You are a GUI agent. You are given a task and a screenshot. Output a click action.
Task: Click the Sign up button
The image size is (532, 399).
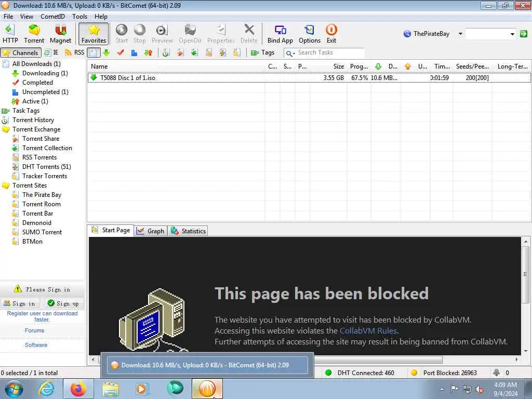click(64, 303)
